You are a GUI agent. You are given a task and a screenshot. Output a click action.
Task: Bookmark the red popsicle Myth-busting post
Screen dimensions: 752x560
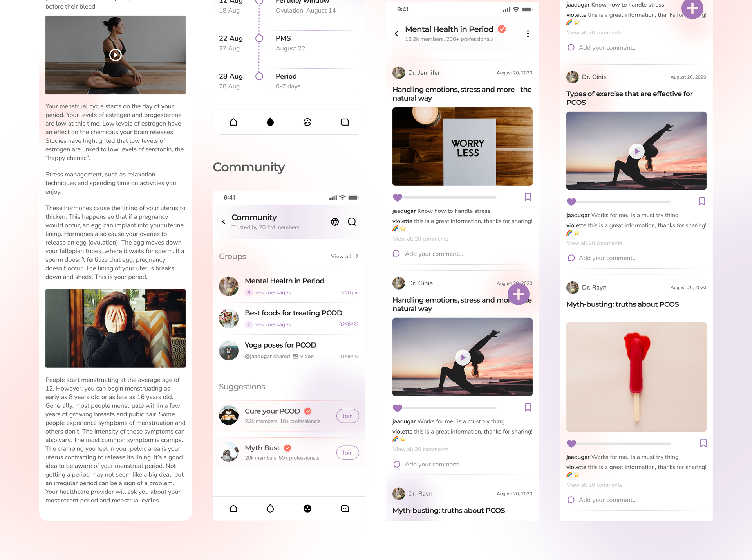click(x=703, y=443)
